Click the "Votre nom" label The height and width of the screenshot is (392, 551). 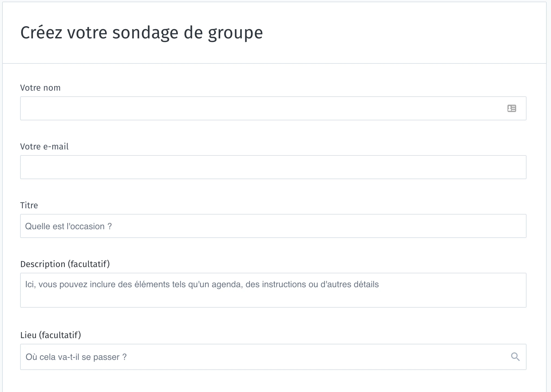(40, 88)
